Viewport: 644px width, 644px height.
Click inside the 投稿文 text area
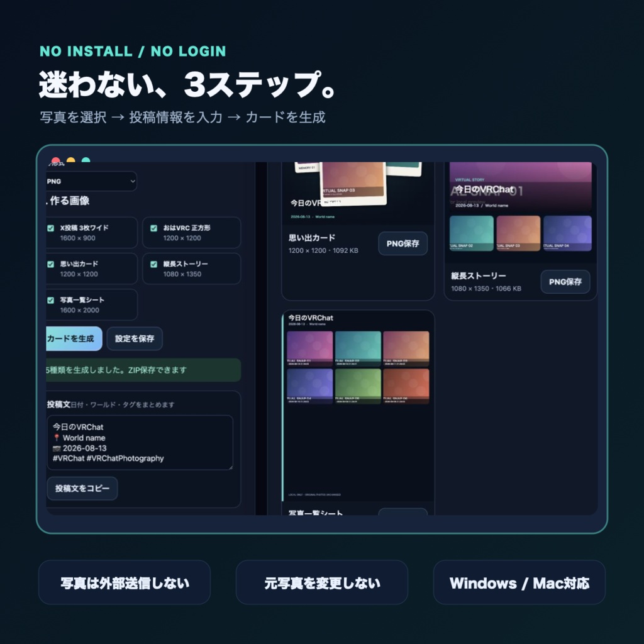tap(140, 442)
